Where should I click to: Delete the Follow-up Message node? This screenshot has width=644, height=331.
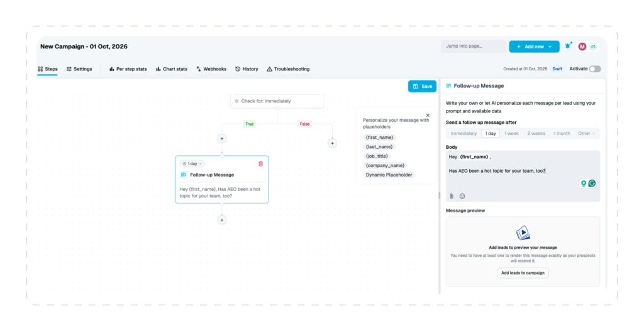pyautogui.click(x=260, y=164)
